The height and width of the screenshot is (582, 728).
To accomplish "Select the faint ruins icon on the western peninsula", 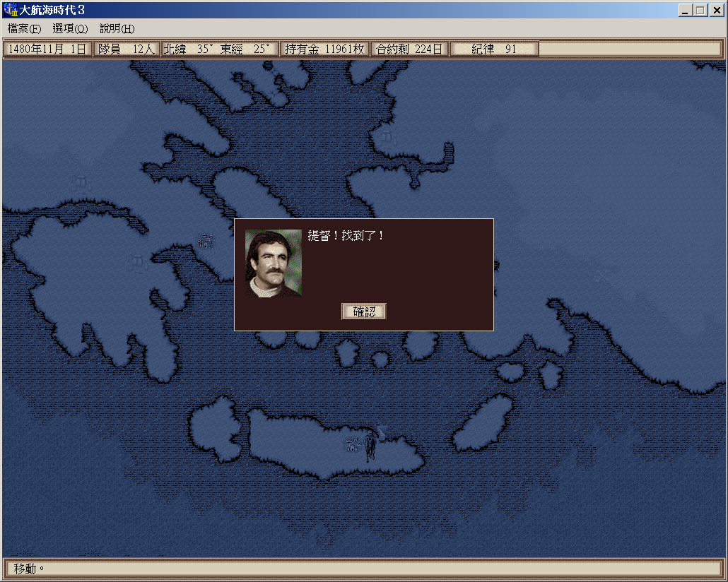I will (x=136, y=263).
